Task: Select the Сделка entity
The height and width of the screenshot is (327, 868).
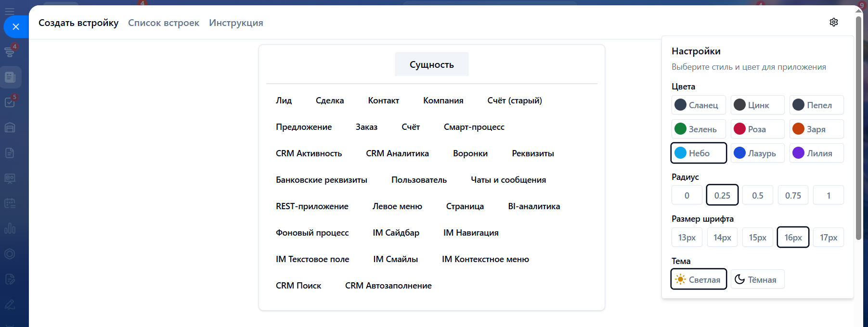Action: coord(330,101)
